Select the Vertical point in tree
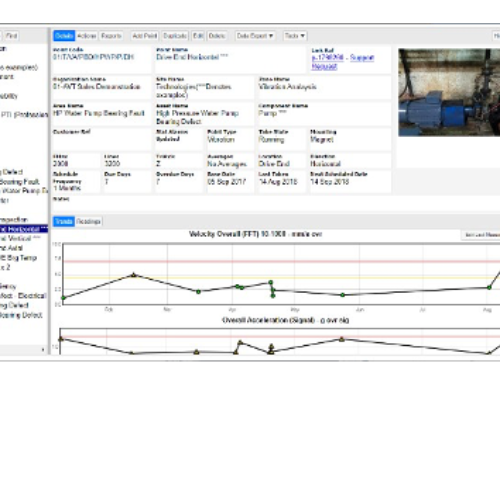Viewport: 500px width, 500px height. [x=21, y=238]
